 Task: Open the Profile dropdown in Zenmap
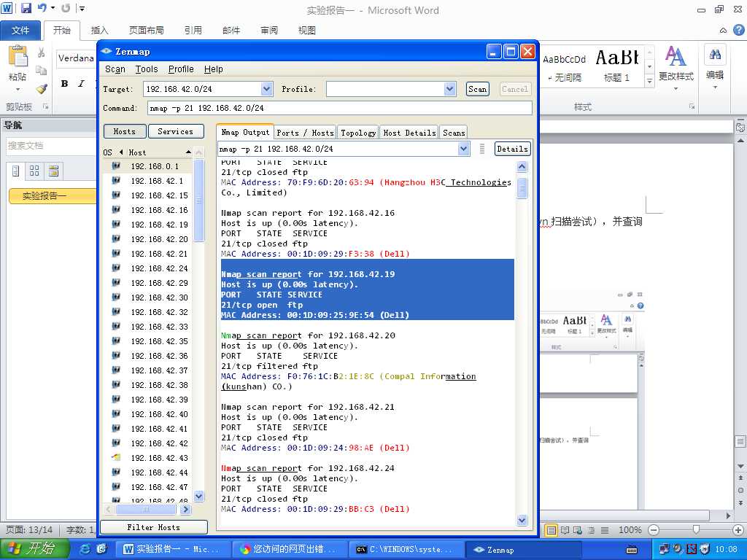point(449,89)
